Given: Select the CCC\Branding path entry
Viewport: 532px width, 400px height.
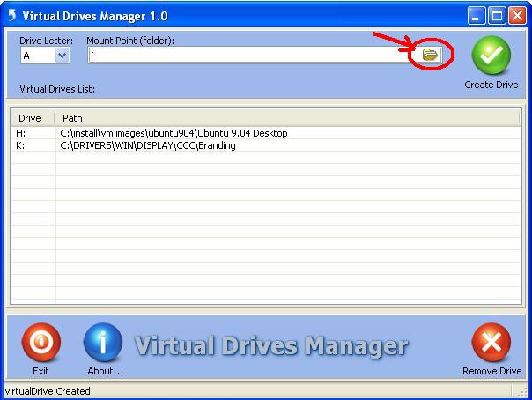Looking at the screenshot, I should [148, 146].
